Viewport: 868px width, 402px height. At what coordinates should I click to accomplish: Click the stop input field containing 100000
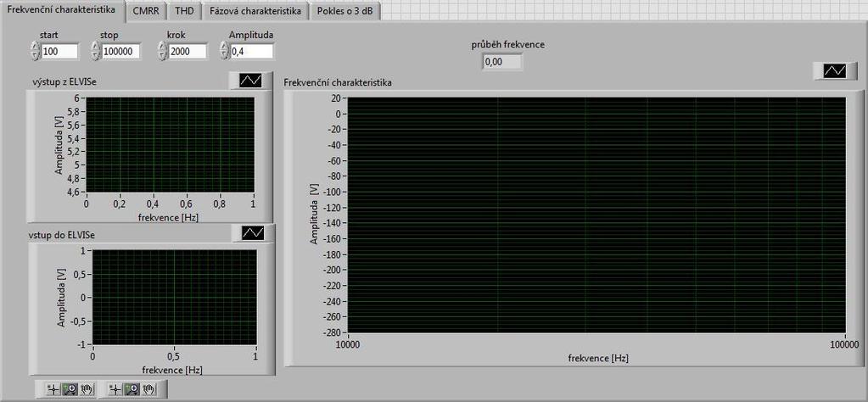coord(120,52)
